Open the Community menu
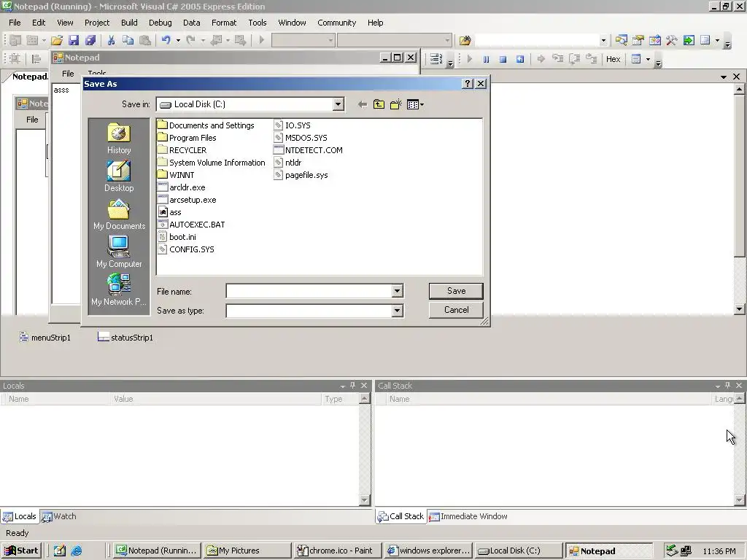Image resolution: width=747 pixels, height=560 pixels. [x=336, y=23]
